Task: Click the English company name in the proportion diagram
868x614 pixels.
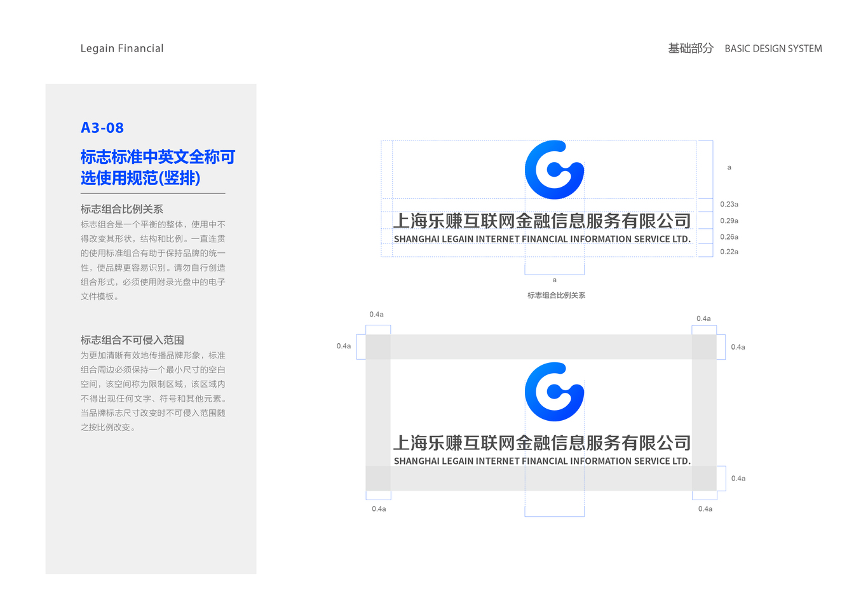Action: tap(542, 239)
